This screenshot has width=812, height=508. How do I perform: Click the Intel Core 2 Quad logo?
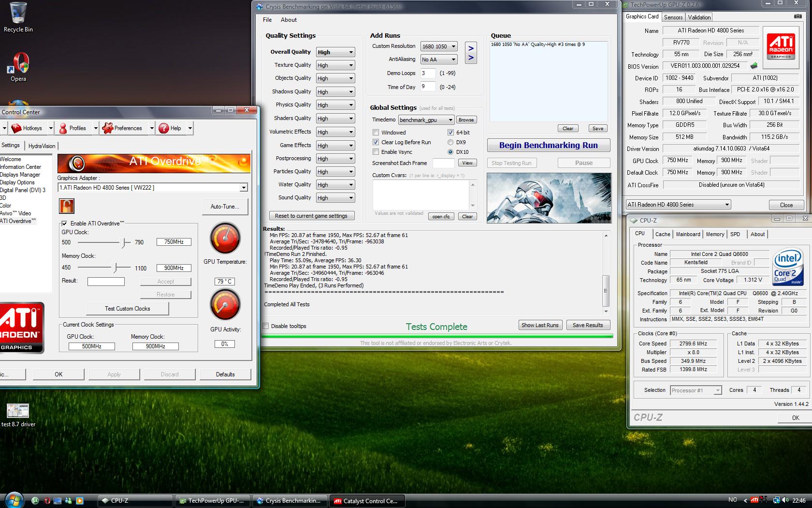pos(787,267)
